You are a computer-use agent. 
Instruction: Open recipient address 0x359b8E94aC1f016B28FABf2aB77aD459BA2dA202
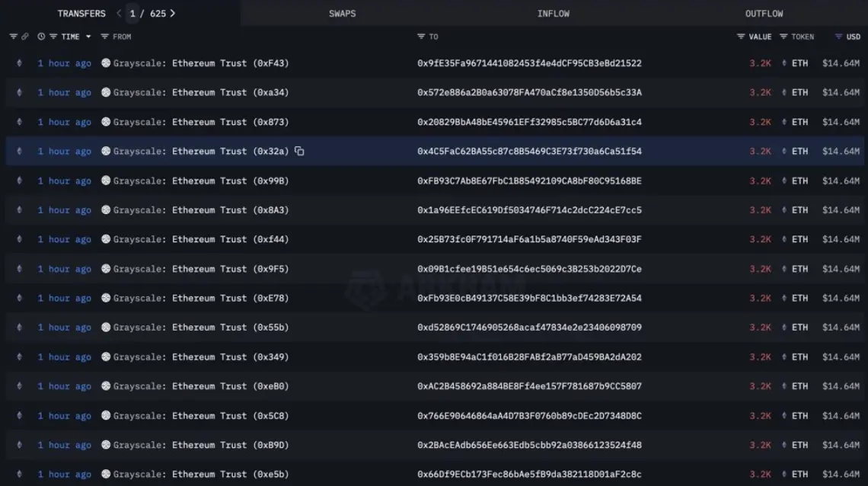(x=529, y=357)
